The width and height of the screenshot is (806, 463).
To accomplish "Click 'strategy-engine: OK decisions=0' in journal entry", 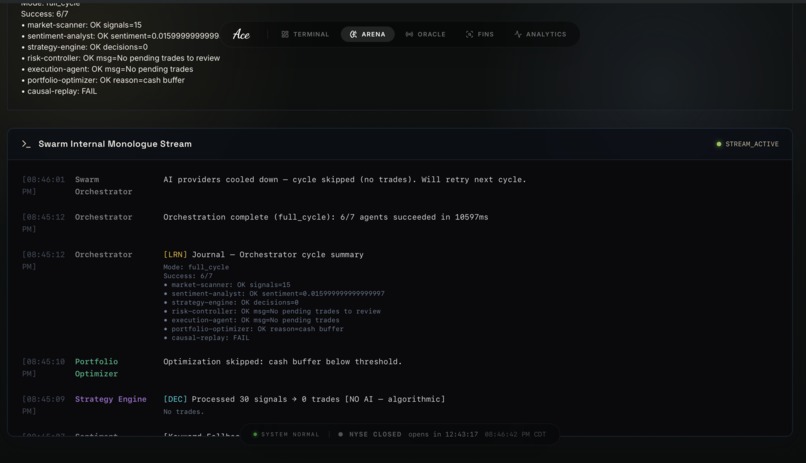I will 231,303.
